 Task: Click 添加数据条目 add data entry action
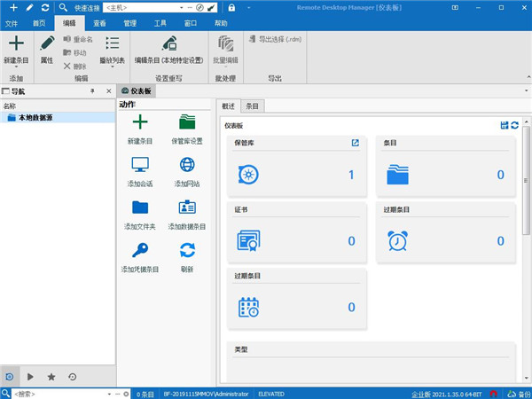(x=187, y=215)
